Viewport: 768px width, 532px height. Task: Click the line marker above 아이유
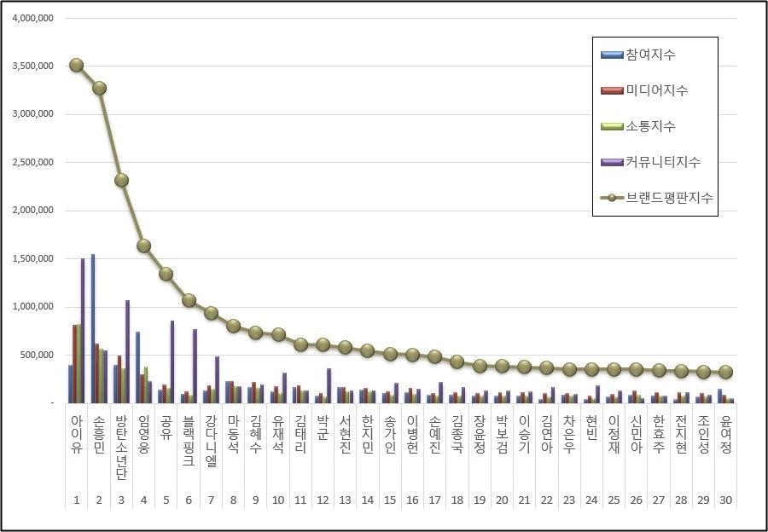click(77, 65)
